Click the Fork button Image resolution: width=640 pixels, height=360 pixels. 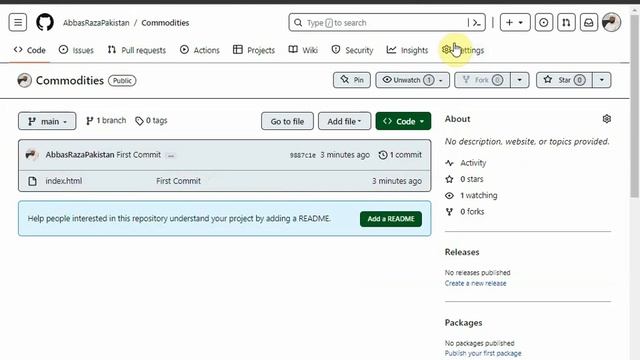[482, 80]
